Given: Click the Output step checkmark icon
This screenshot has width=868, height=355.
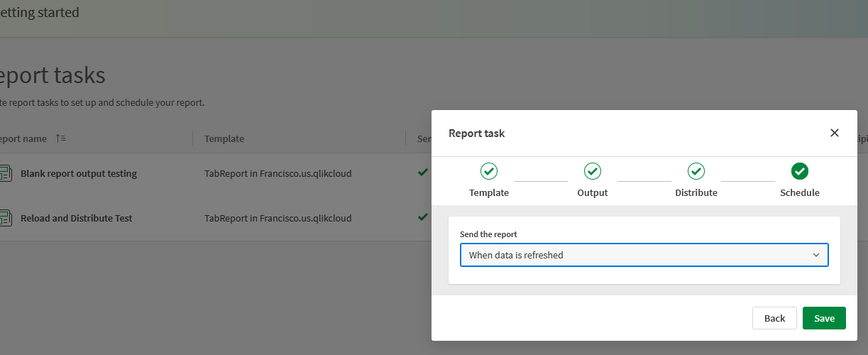Looking at the screenshot, I should pos(593,171).
